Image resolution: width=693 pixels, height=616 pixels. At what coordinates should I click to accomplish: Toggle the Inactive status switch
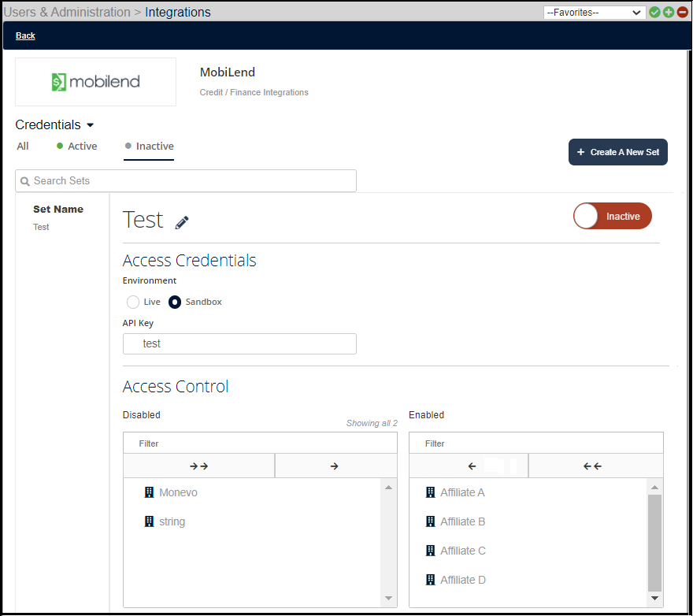point(613,216)
